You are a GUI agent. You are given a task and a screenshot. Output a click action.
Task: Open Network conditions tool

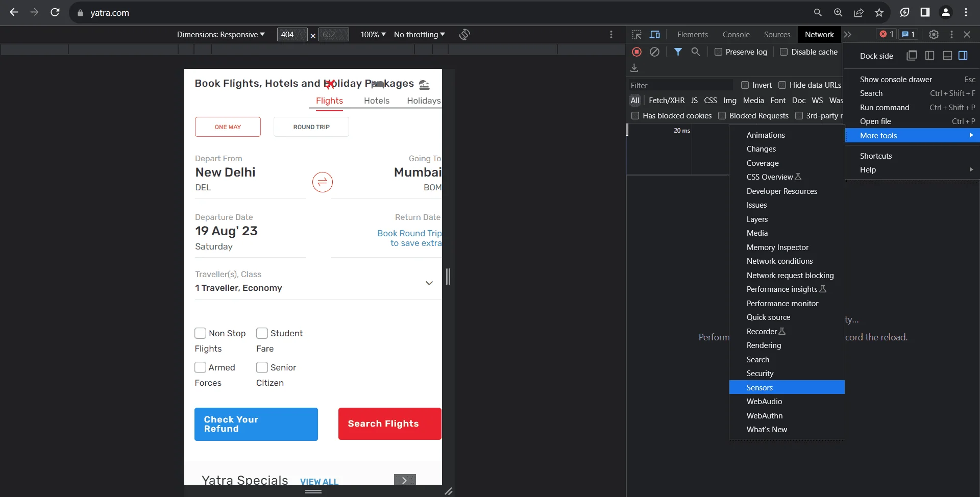(x=787, y=261)
